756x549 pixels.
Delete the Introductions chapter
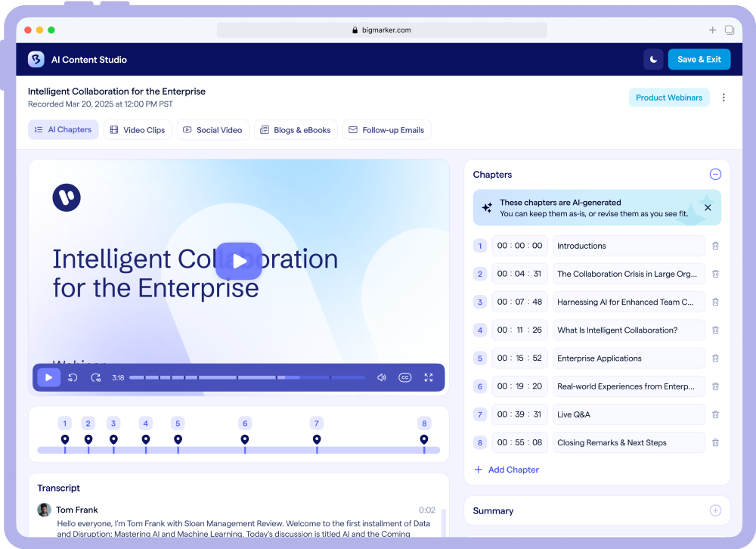[715, 246]
